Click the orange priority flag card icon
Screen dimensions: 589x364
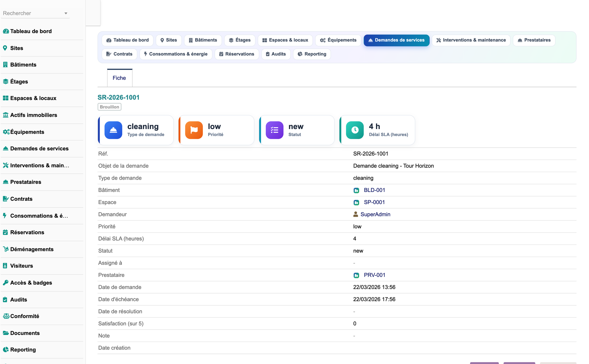coord(194,130)
